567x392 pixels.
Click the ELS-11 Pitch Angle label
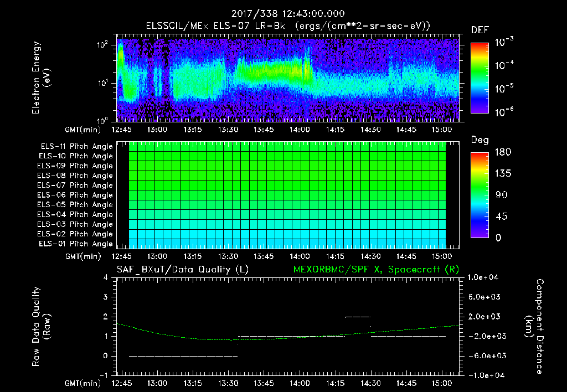76,147
